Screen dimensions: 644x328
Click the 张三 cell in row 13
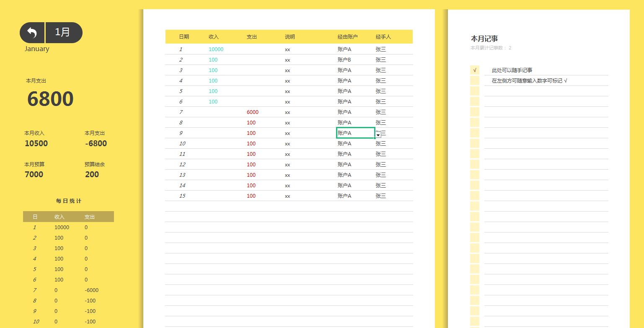click(381, 175)
